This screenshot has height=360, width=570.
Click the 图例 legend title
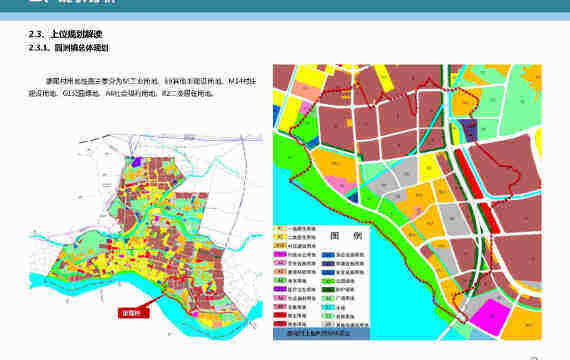(346, 236)
